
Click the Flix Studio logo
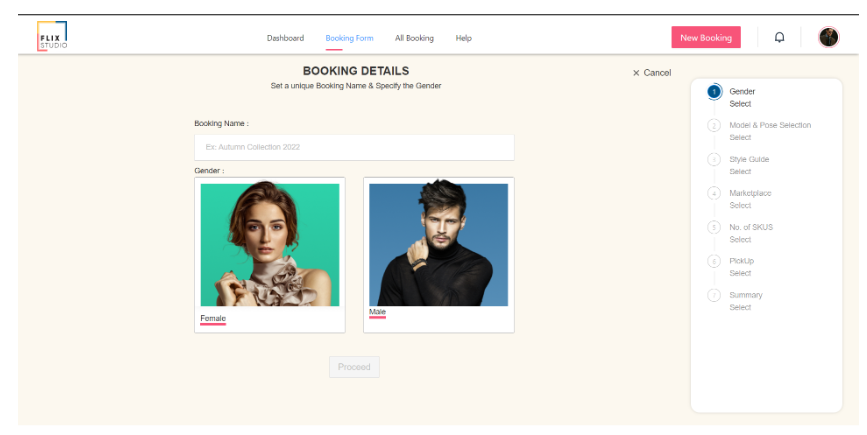tap(53, 36)
